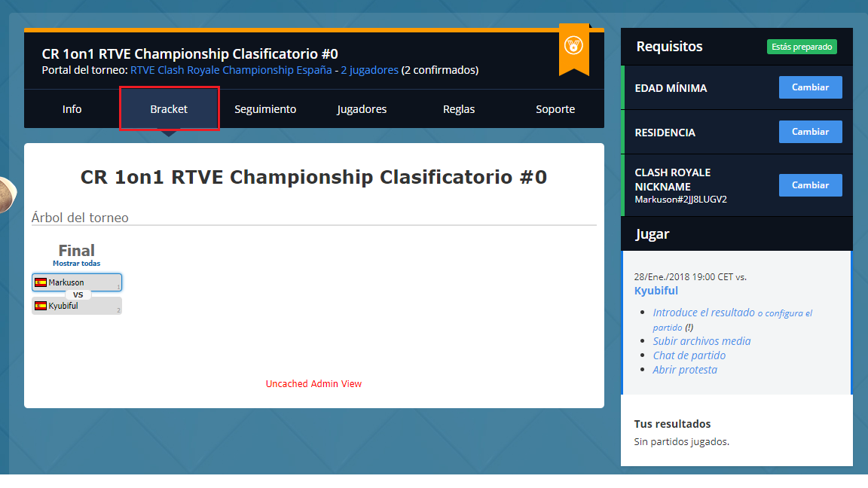Screen dimensions: 868x488
Task: Open Subir archivos media link
Action: coord(701,341)
